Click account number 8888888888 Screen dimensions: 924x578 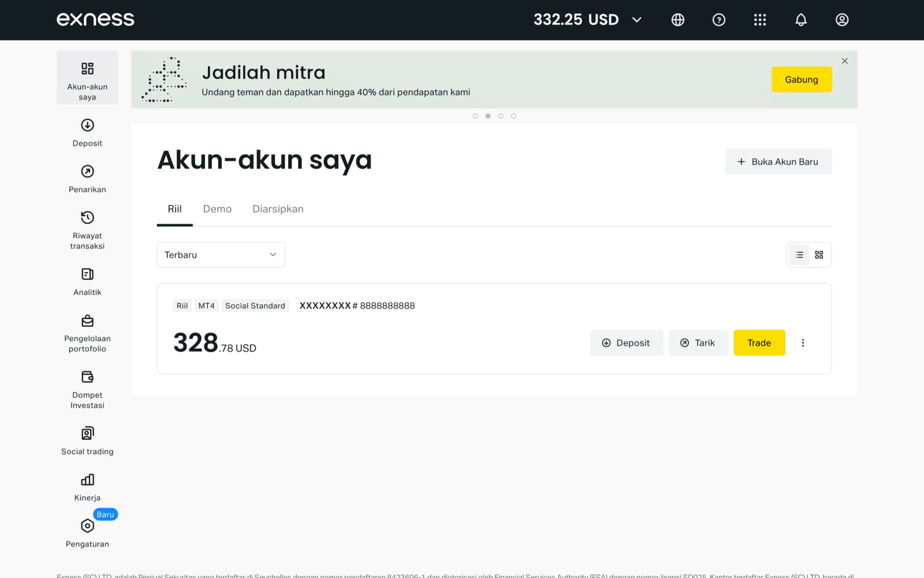(388, 306)
